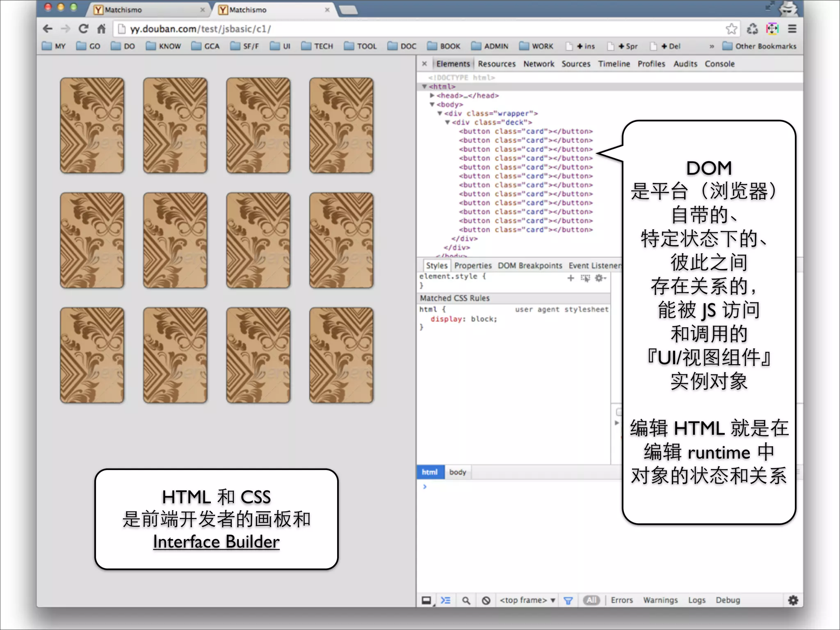Toggle the console drawer icon
Viewport: 840px width, 630px height.
[x=445, y=600]
